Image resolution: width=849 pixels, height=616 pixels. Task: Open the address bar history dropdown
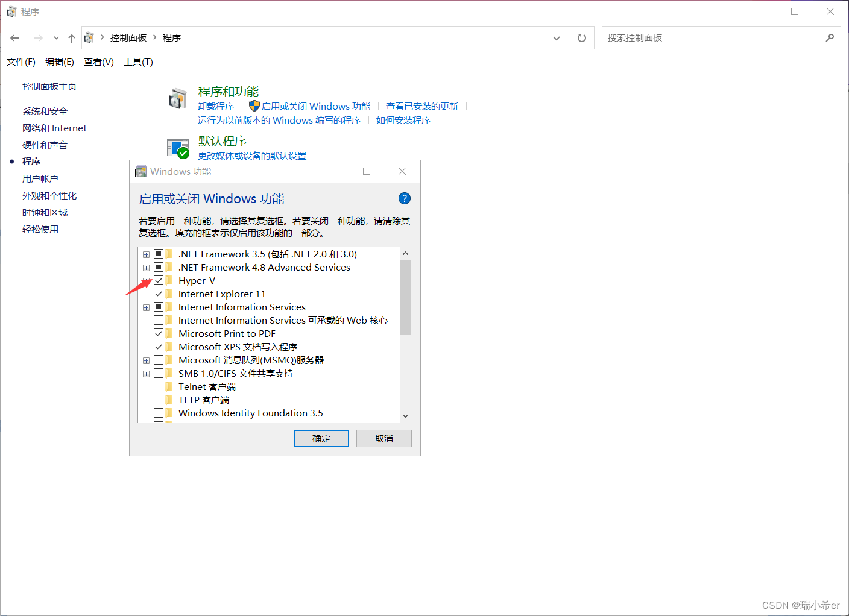point(557,38)
